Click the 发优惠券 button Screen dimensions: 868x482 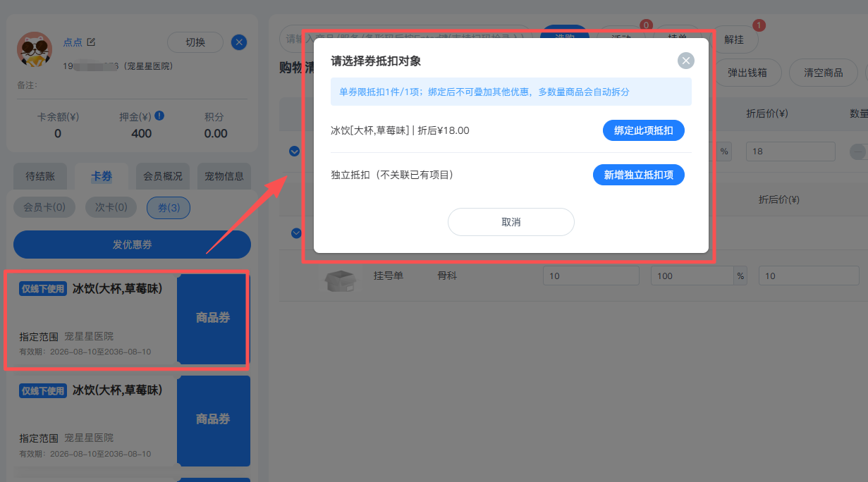click(x=132, y=245)
